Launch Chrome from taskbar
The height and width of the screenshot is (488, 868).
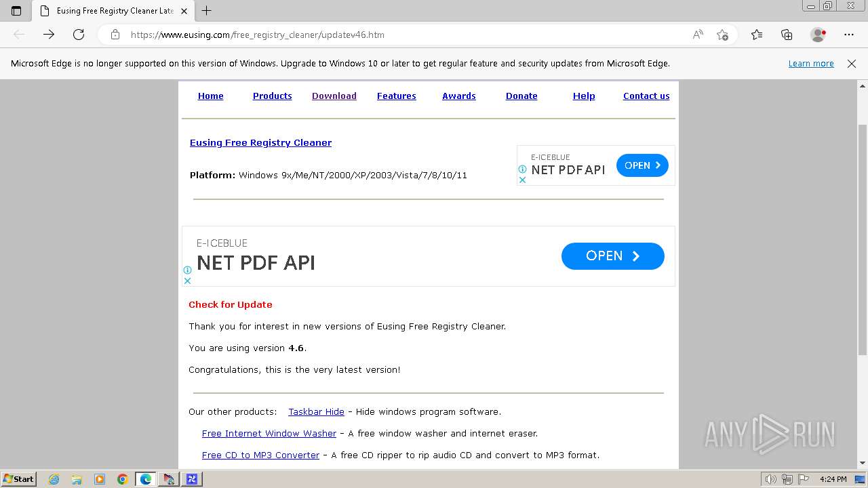[x=123, y=479]
